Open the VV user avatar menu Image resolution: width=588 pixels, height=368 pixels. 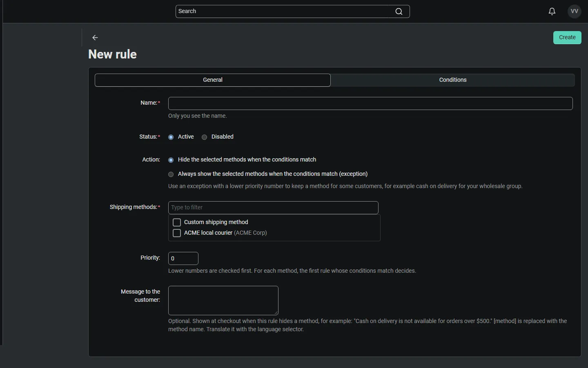click(575, 11)
